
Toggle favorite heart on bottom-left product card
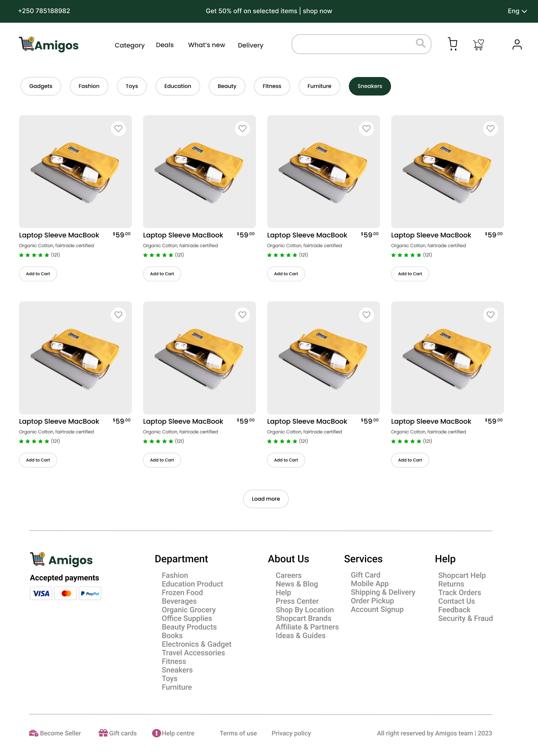(x=118, y=315)
